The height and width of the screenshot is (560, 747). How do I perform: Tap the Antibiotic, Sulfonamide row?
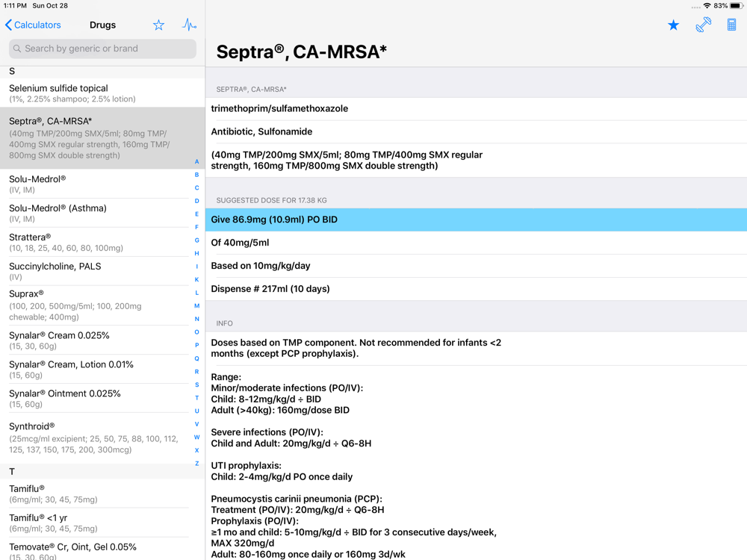click(x=476, y=132)
